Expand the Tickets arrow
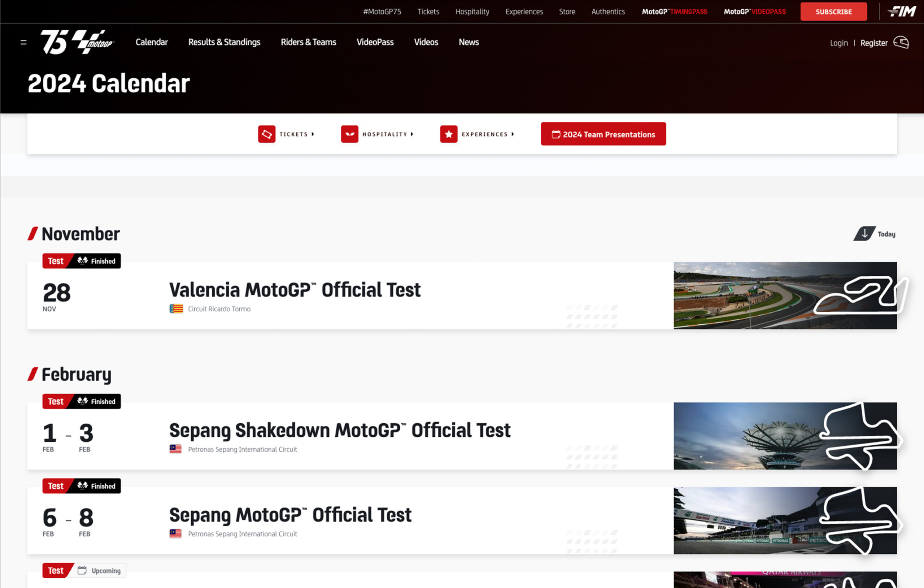The height and width of the screenshot is (588, 924). [x=313, y=134]
